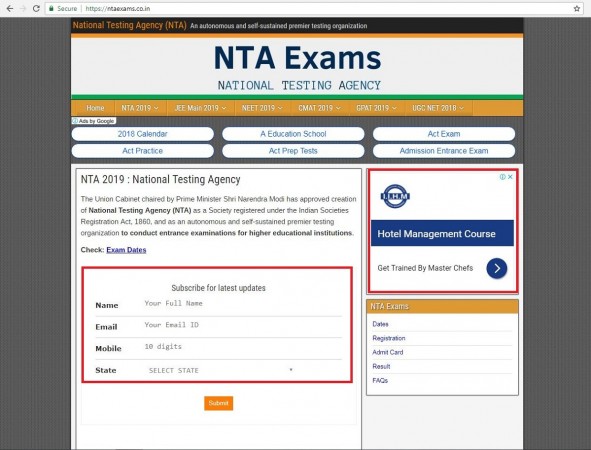Viewport: 591px width, 450px height.
Task: Expand the UGC NET 2018 menu
Action: point(438,108)
